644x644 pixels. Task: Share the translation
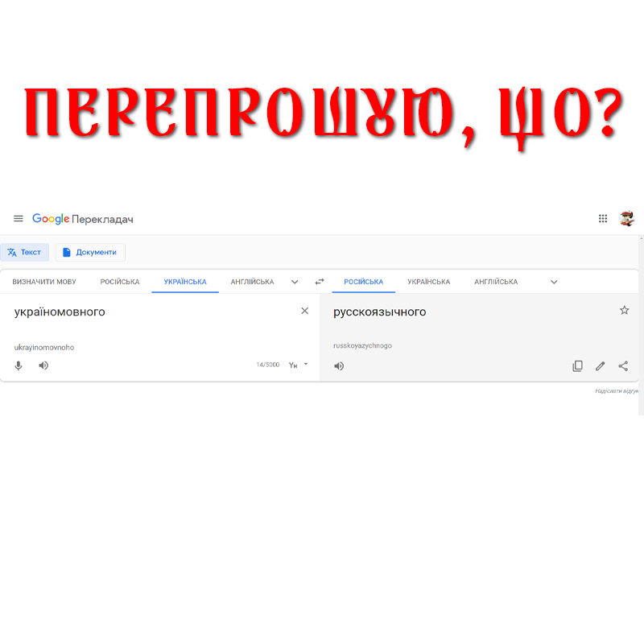coord(623,366)
